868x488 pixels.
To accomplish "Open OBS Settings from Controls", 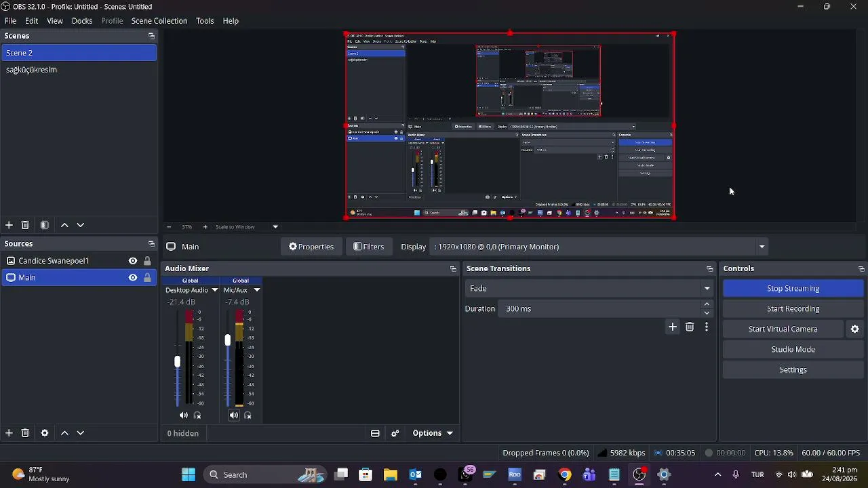I will [x=793, y=370].
